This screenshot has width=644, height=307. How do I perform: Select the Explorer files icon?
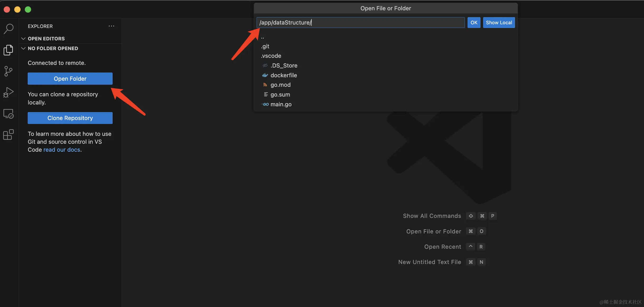pos(8,50)
